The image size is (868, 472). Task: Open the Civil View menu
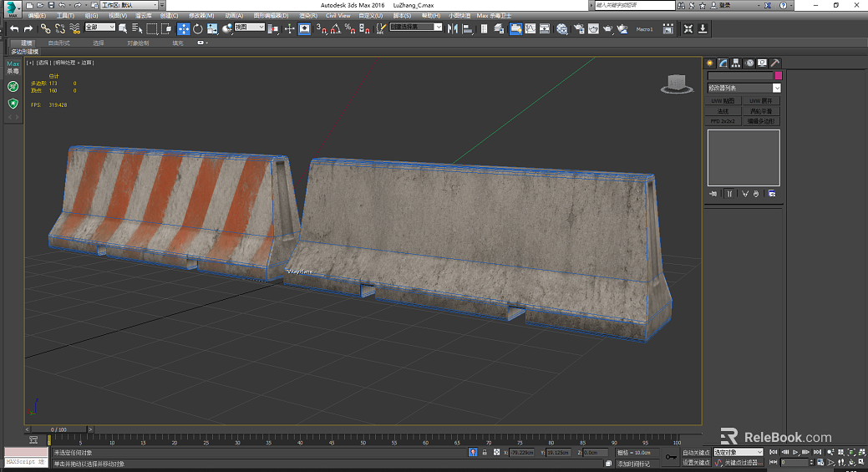338,16
